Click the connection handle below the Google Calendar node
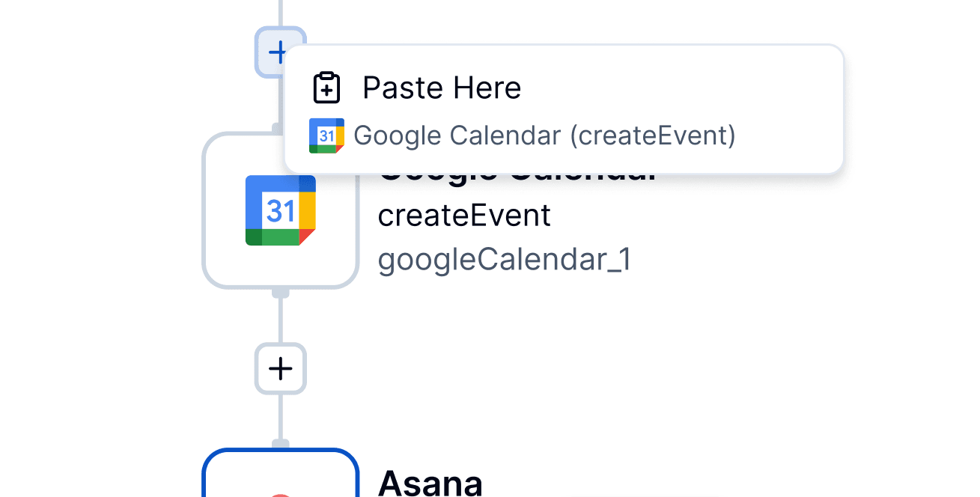Viewport: 980px width, 497px height. 280,295
